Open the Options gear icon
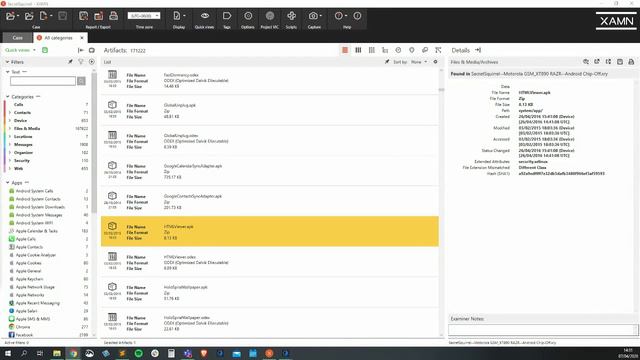This screenshot has height=360, width=640. tap(248, 16)
